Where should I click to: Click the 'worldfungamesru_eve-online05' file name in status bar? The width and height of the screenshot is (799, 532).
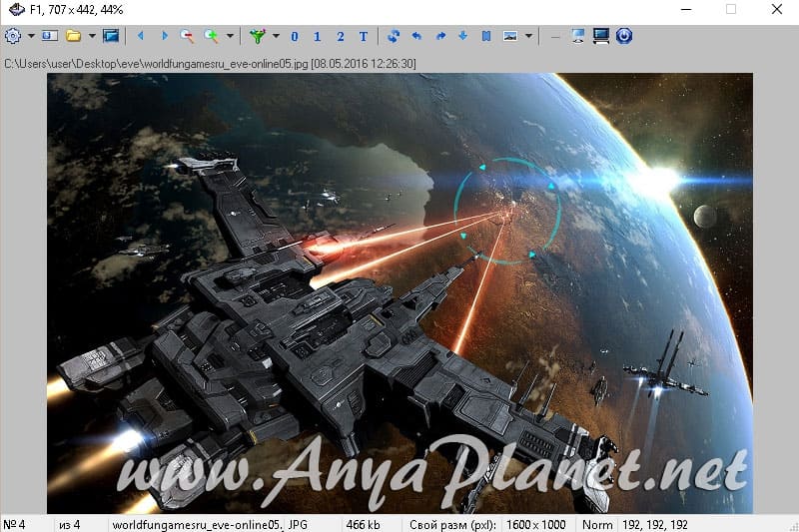coord(196,524)
